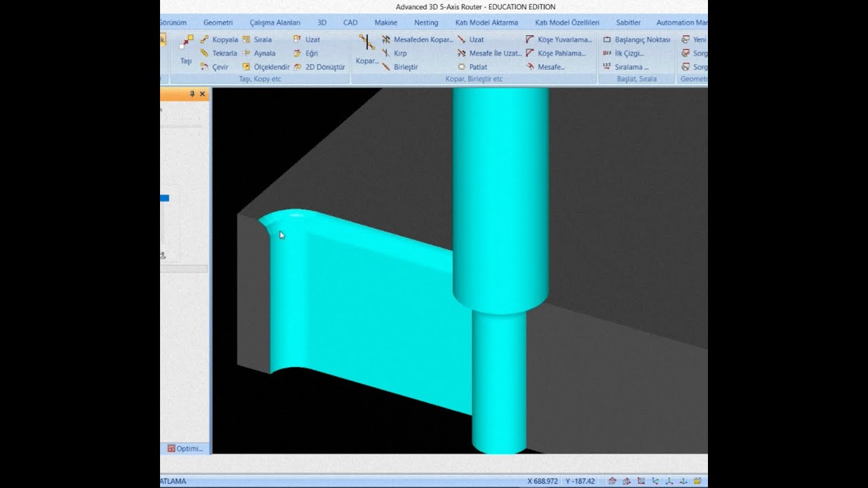Open the Köşe Pahlama chamfer tool
868x488 pixels.
[556, 53]
